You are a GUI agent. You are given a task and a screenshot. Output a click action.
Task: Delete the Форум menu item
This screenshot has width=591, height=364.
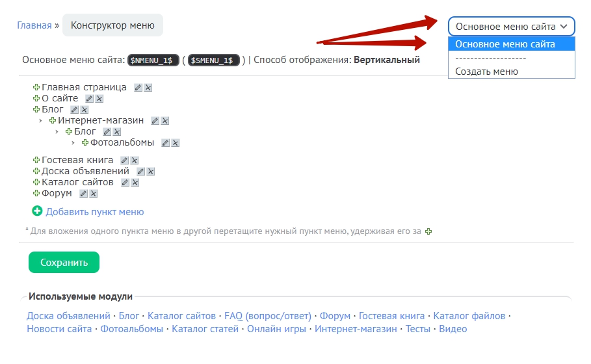[x=94, y=194]
